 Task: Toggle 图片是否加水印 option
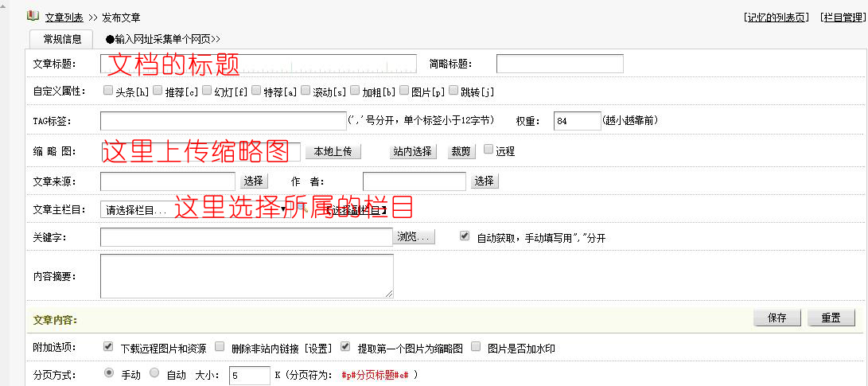coord(475,347)
